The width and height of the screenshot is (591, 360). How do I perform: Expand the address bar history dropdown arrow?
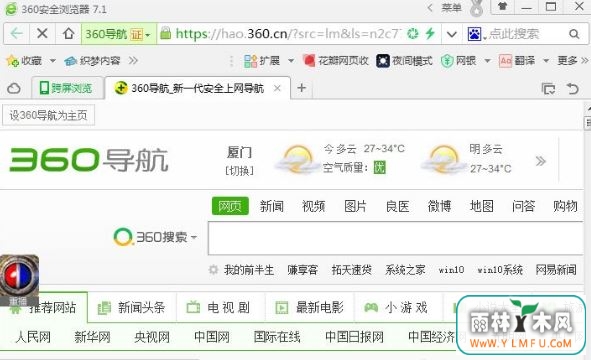[452, 34]
